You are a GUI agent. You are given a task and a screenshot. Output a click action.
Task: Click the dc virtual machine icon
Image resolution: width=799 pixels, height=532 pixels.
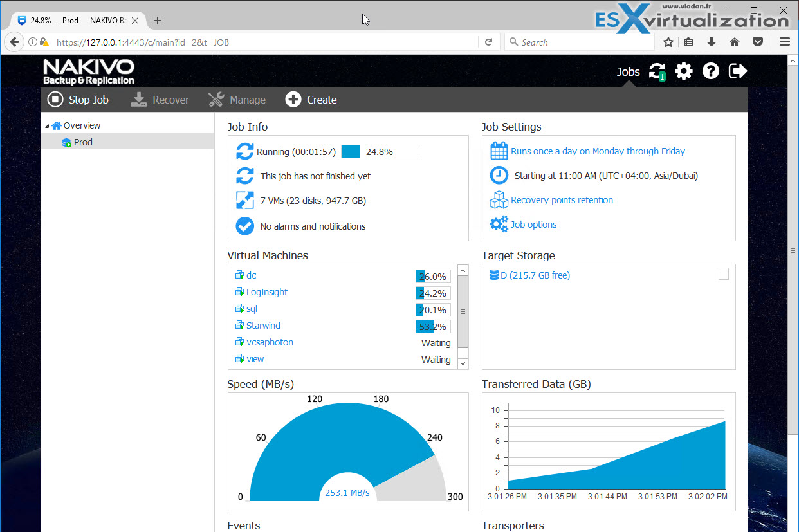point(239,275)
